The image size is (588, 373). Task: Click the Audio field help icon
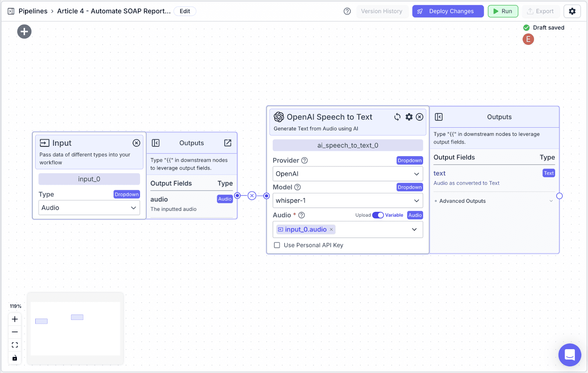tap(301, 215)
